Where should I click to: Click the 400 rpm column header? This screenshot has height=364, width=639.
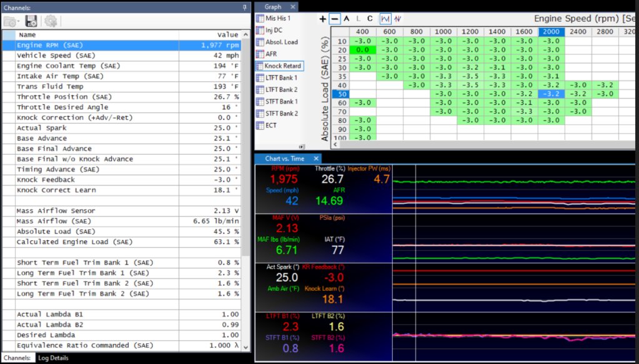pyautogui.click(x=362, y=32)
